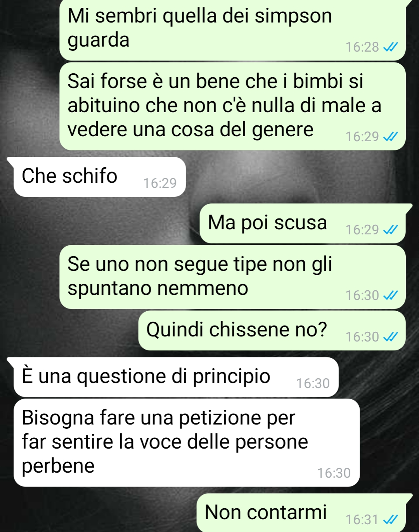This screenshot has width=419, height=532.
Task: Click the read-receipt checkmarks on the 16:28 message
Action: (390, 47)
